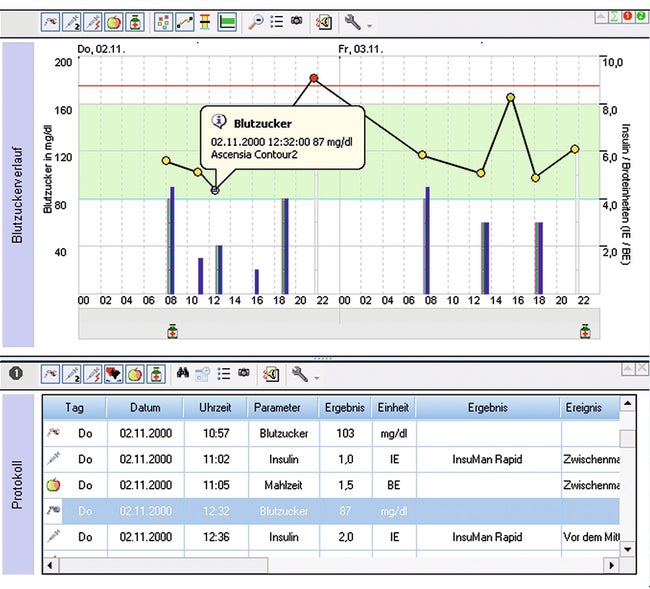Viewport: 650px width, 589px height.
Task: Click horizontal scrollbar right arrow
Action: tap(612, 565)
